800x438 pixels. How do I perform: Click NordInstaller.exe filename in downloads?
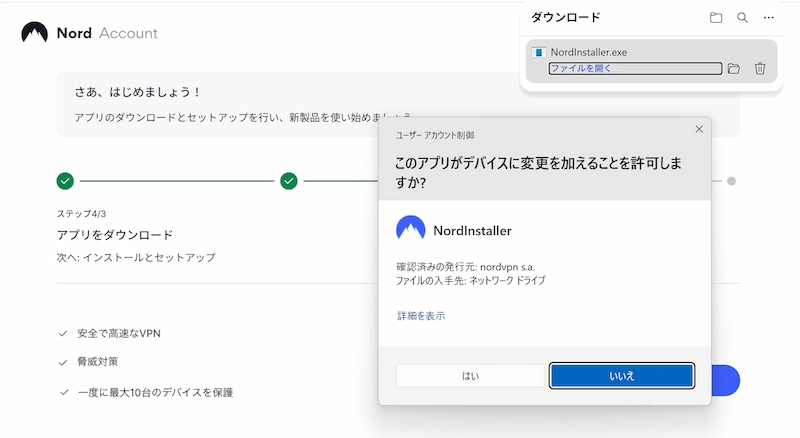point(589,52)
